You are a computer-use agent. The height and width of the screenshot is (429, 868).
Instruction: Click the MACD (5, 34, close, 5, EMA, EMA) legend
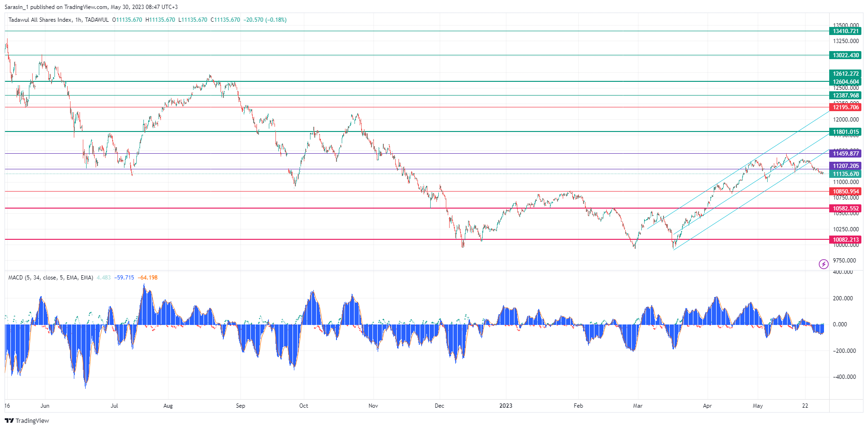[51, 278]
